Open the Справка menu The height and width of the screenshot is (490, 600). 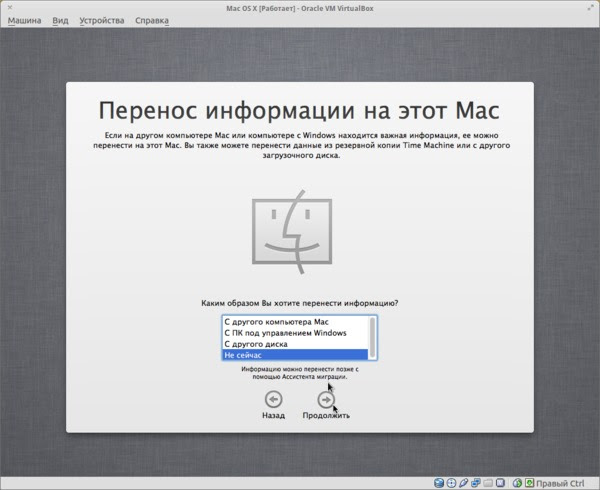(x=152, y=21)
